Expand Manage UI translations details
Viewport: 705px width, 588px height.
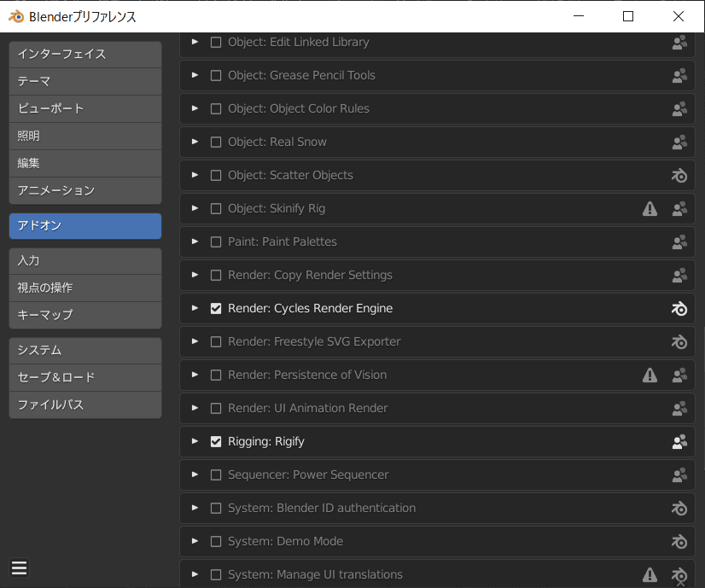click(x=195, y=574)
